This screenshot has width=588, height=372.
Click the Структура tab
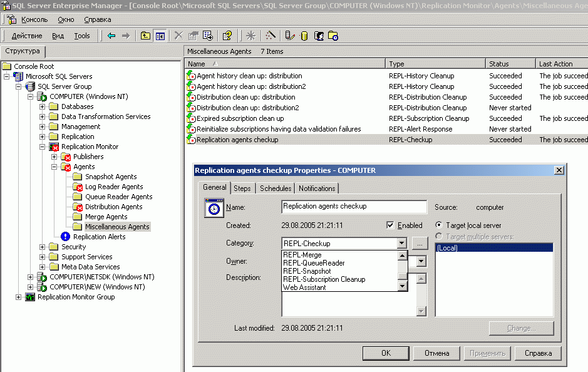click(x=23, y=51)
